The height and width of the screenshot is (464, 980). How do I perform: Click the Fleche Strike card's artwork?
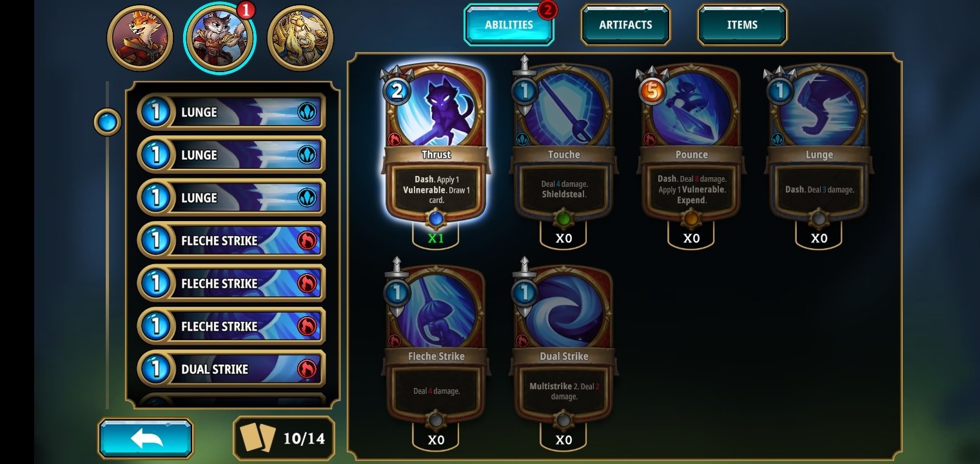coord(436,308)
